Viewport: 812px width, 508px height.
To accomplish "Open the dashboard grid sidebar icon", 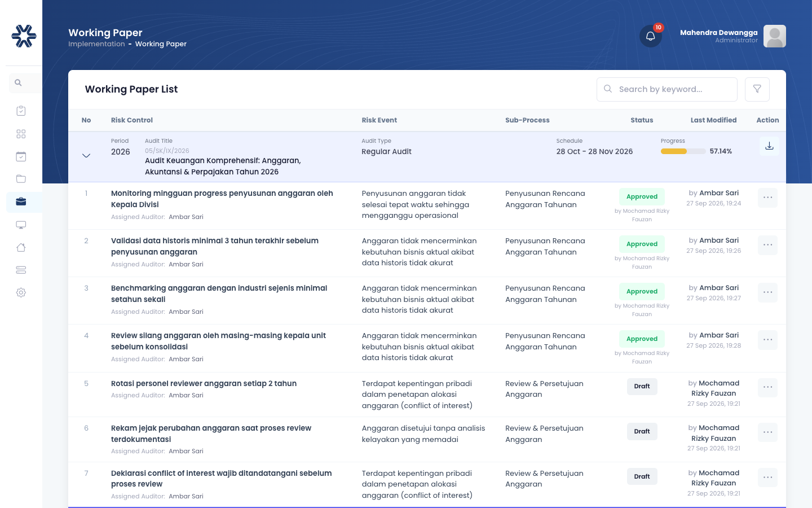I will click(21, 134).
